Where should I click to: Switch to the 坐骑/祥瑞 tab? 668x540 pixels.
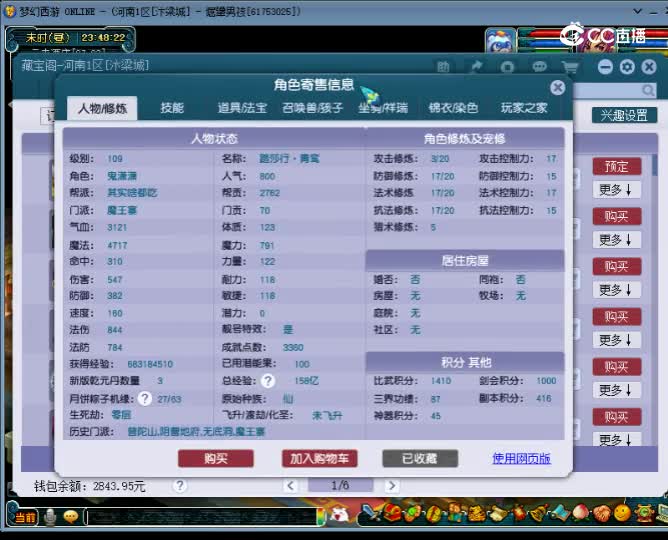click(x=383, y=108)
